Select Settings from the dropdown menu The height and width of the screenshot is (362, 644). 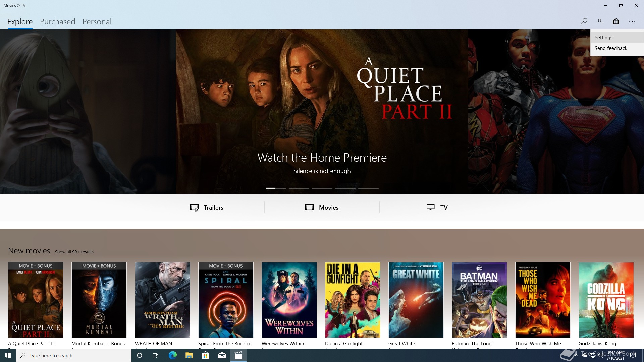point(617,38)
